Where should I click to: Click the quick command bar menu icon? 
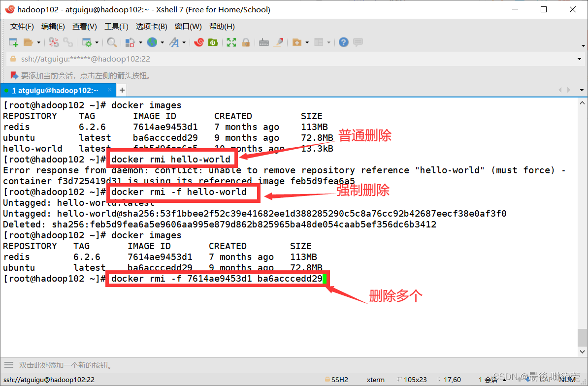click(x=9, y=365)
